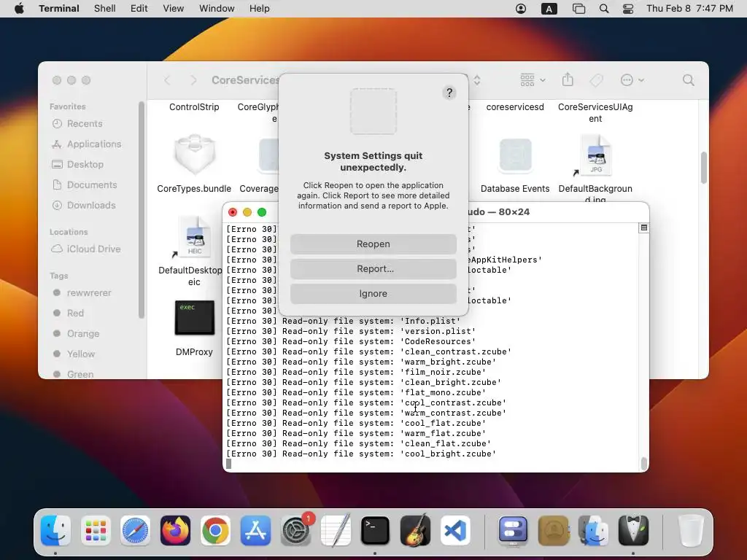Open Control Center from menu bar
747x560 pixels.
click(628, 9)
